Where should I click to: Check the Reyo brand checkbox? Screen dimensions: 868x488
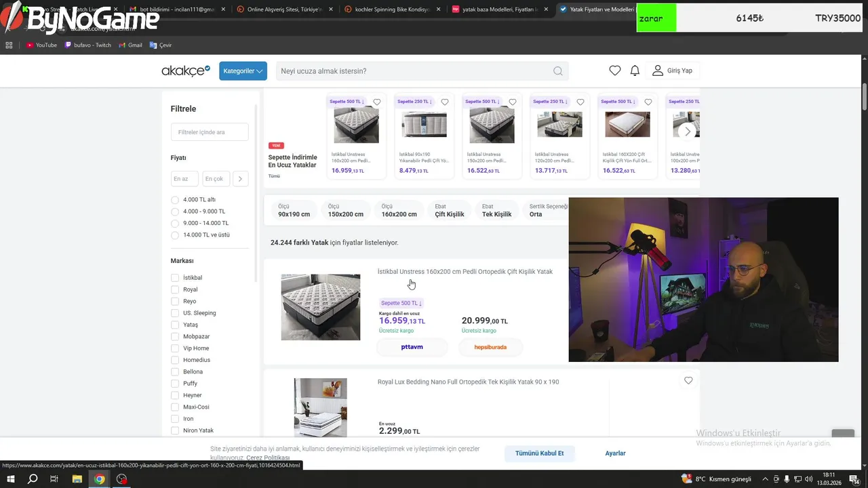[175, 301]
